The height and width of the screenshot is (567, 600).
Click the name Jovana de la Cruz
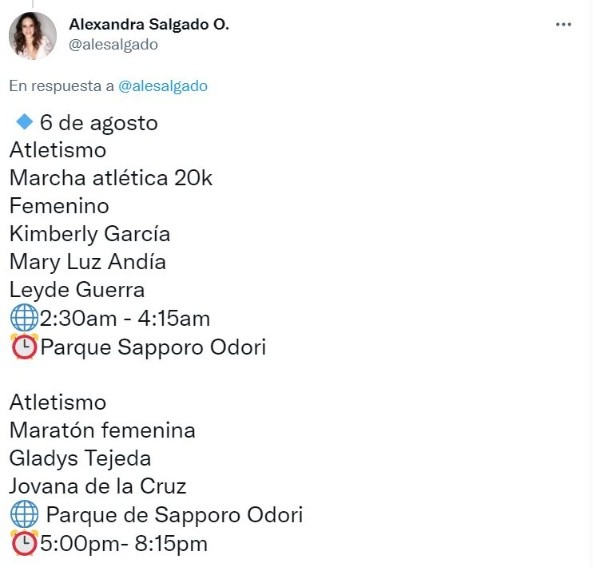coord(97,487)
